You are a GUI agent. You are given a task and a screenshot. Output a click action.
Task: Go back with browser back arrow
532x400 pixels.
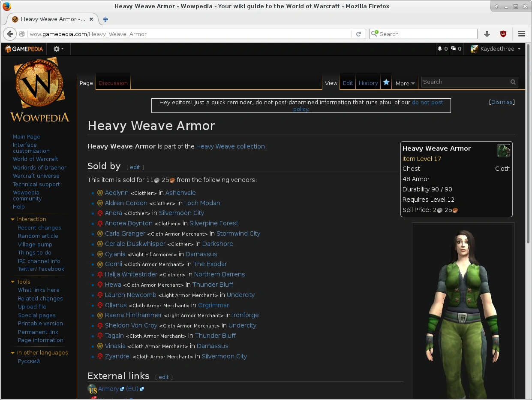tap(9, 34)
